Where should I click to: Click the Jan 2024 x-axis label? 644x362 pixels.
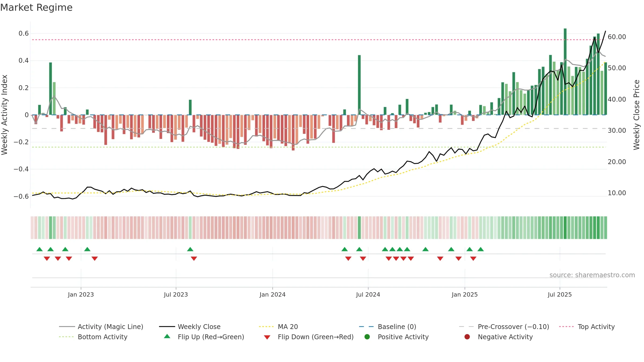coord(272,295)
